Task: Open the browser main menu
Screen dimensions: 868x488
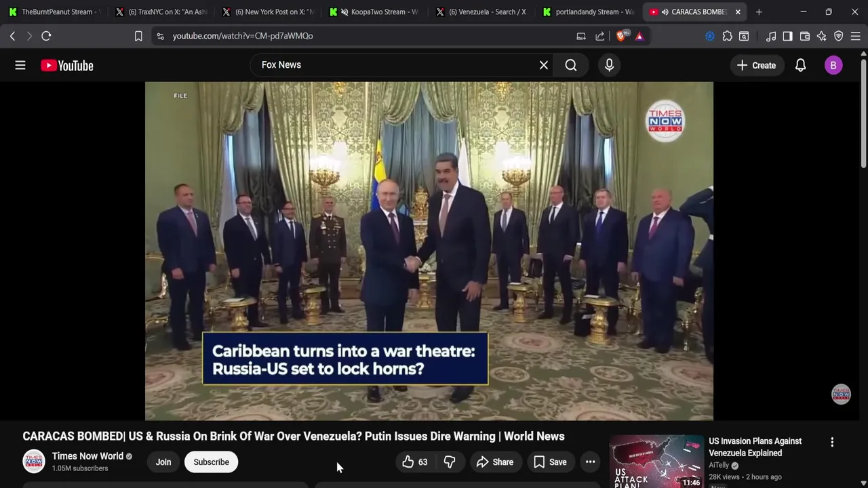Action: pyautogui.click(x=855, y=36)
